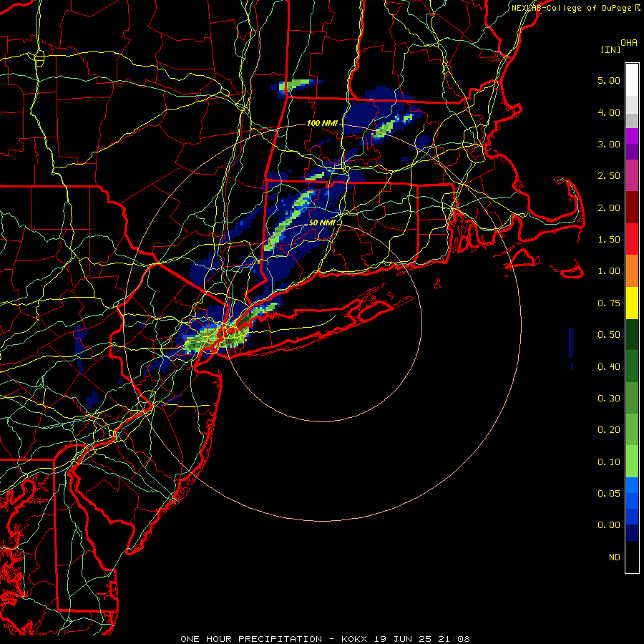Image resolution: width=644 pixels, height=644 pixels.
Task: Click the 100 NMI range ring label
Action: [x=322, y=123]
